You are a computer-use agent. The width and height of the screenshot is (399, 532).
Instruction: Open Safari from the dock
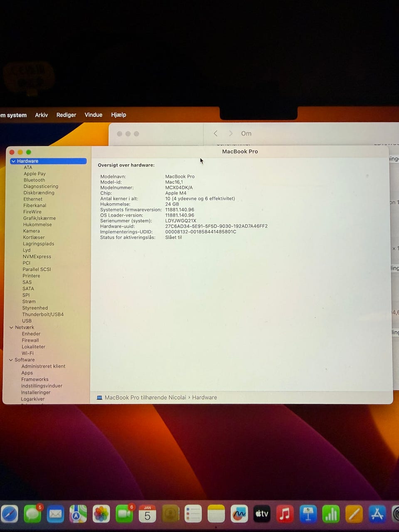pyautogui.click(x=9, y=514)
